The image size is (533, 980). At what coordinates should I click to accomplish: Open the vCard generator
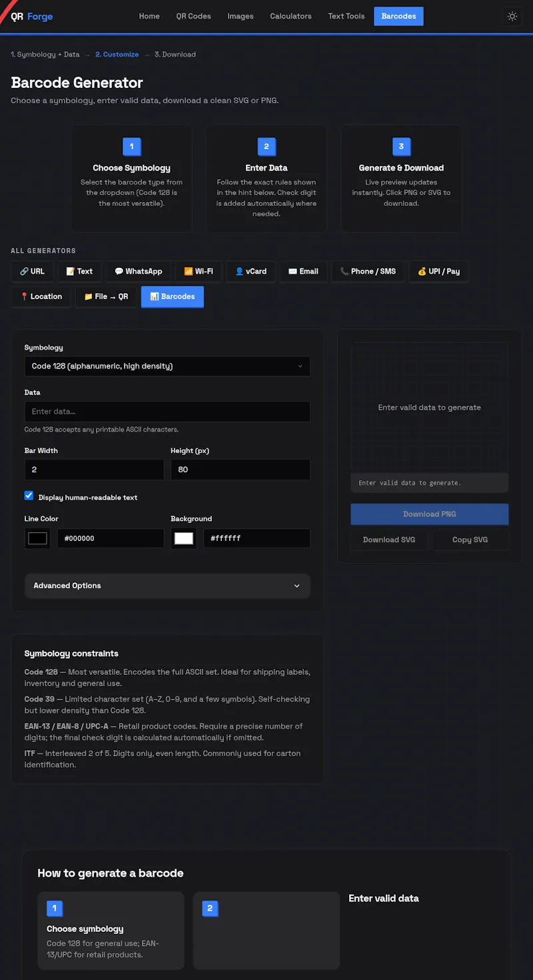(x=251, y=271)
